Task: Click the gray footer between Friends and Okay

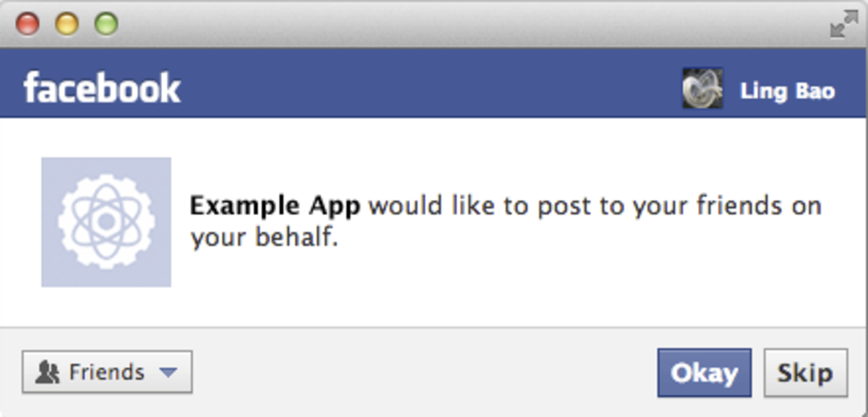Action: tap(424, 372)
